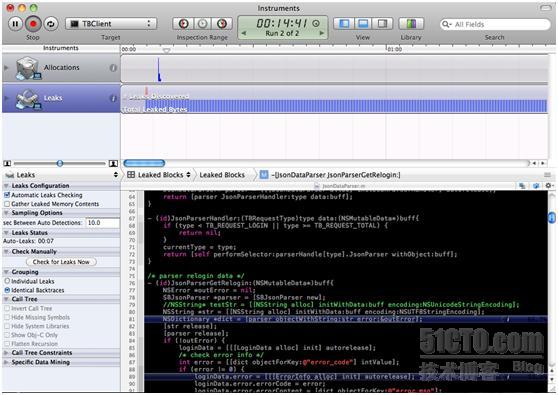Open the TBClient target dropdown
The height and width of the screenshot is (395, 558).
pyautogui.click(x=111, y=24)
